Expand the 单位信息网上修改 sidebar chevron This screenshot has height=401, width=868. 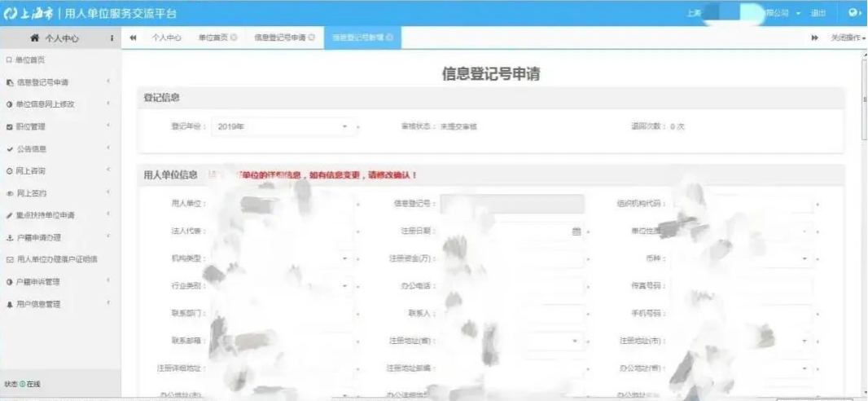(108, 104)
